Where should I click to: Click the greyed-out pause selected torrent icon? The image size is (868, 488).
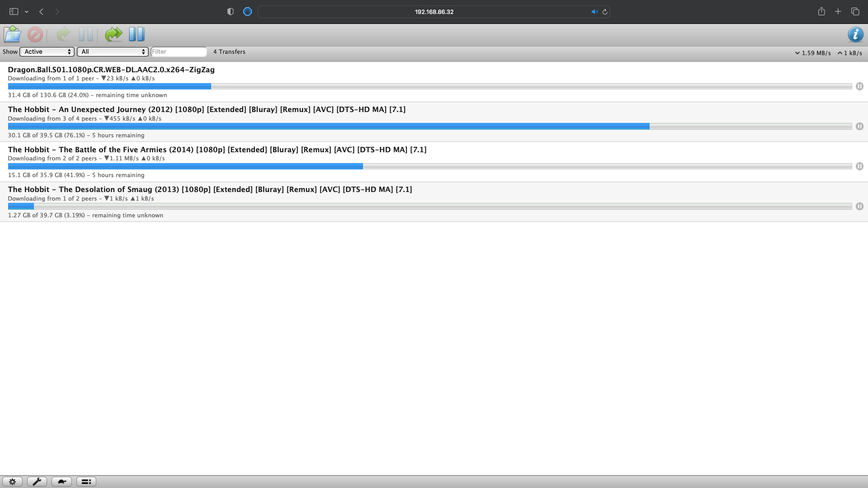point(86,34)
